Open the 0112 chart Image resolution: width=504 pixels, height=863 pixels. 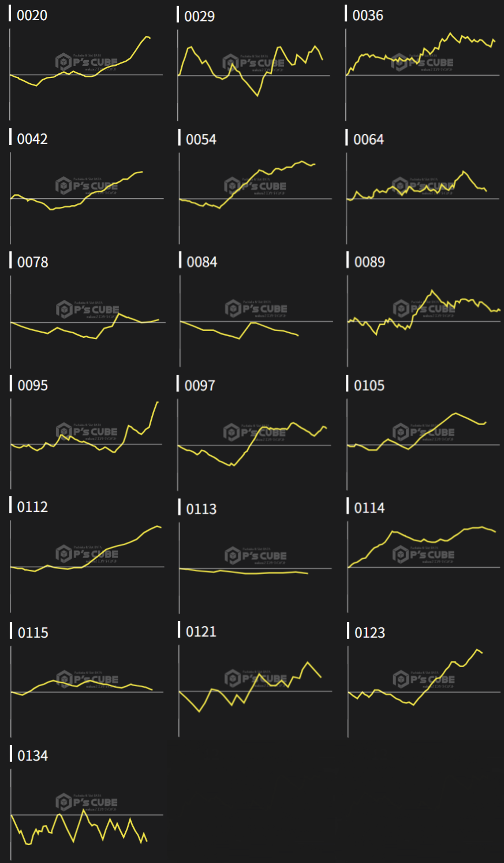[87, 567]
